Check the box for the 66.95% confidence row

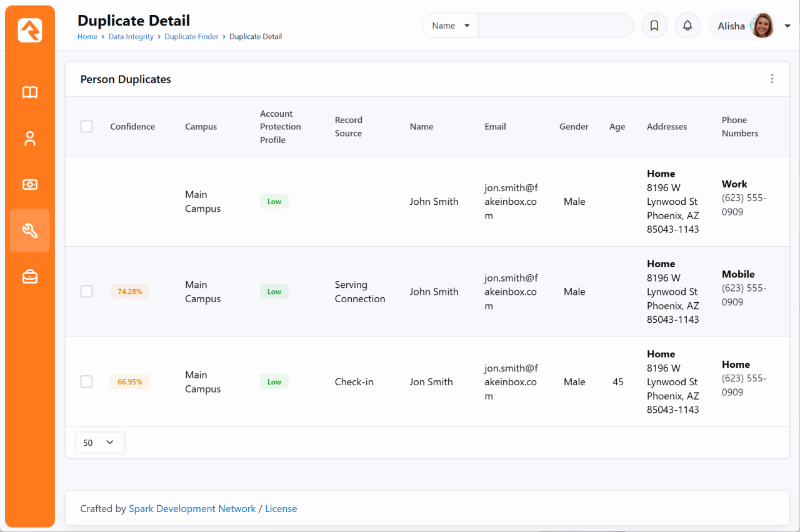click(87, 382)
